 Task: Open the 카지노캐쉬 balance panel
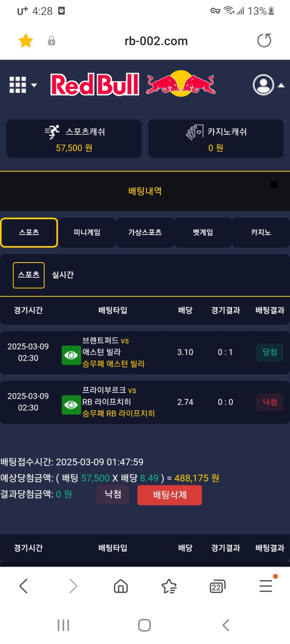click(216, 139)
